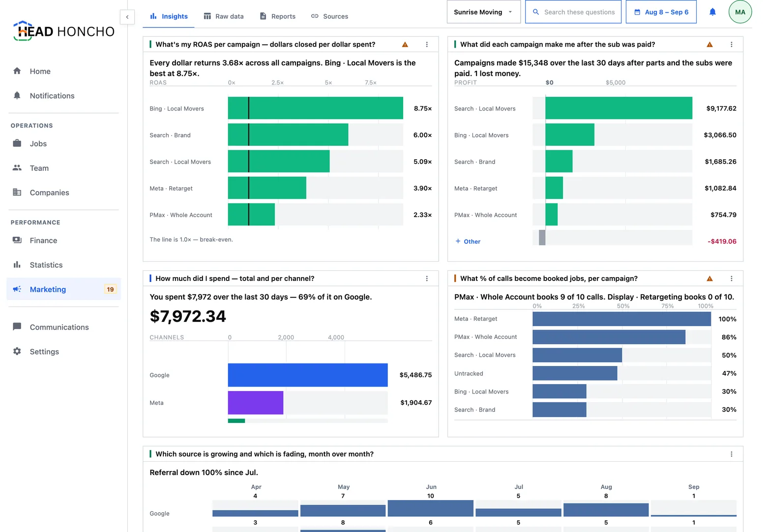Image resolution: width=767 pixels, height=532 pixels.
Task: Click the warning triangle on the ROAS card
Action: (405, 45)
